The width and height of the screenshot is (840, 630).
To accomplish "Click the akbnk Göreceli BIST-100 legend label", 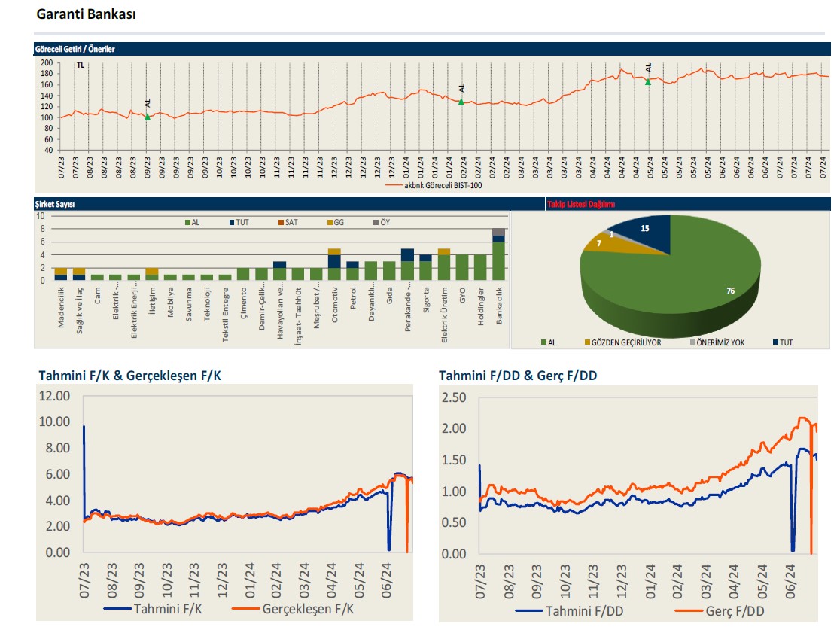I will 443,184.
